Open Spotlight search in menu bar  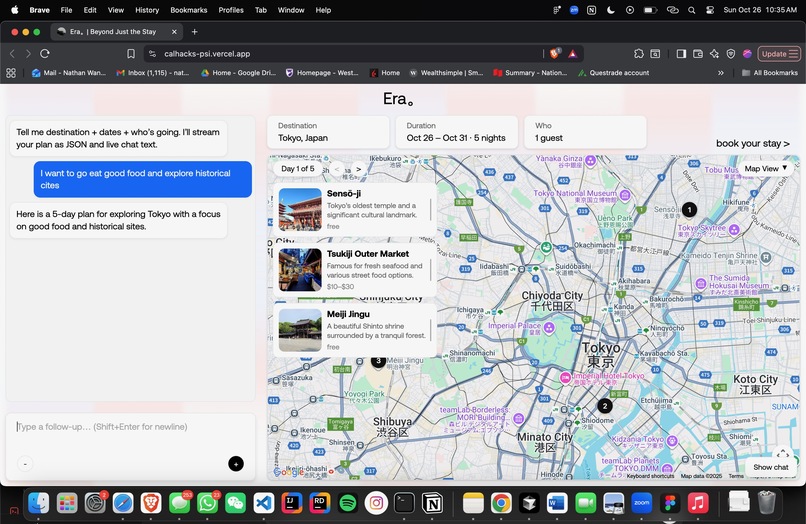coord(692,10)
